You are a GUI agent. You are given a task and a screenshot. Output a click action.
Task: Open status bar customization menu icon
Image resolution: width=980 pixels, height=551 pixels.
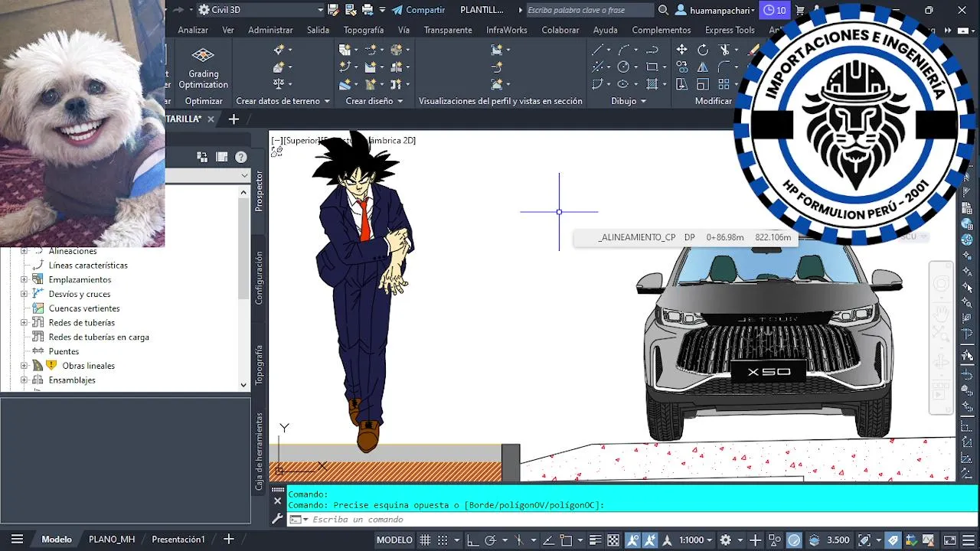[x=969, y=540]
